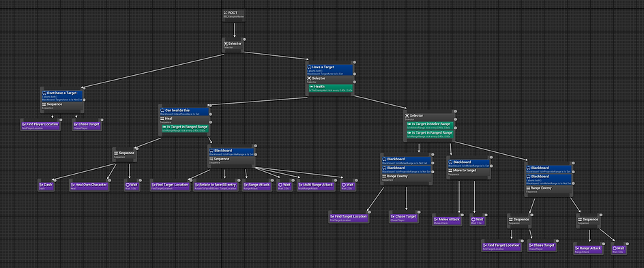Select the Have a Target decorator
Screen dimensions: 644x268
point(330,69)
